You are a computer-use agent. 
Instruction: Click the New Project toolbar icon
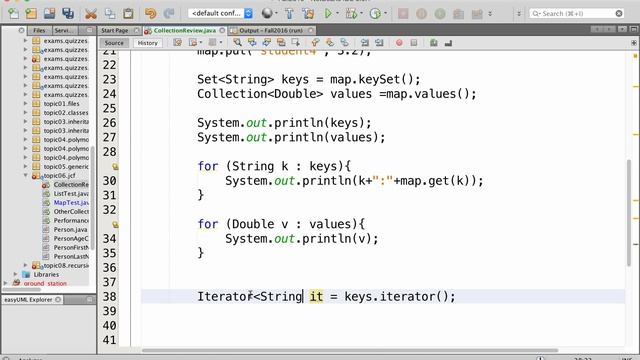pos(31,13)
